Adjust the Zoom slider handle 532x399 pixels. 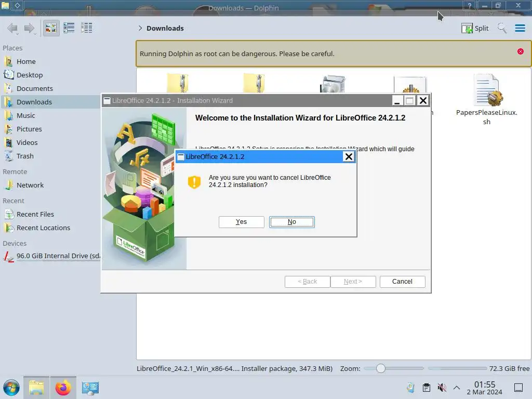pyautogui.click(x=381, y=368)
